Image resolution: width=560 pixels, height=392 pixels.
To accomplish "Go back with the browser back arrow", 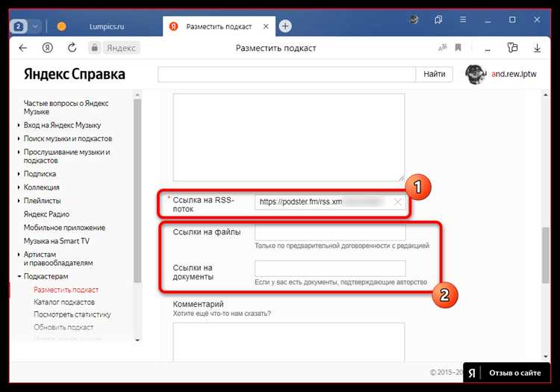I will (x=23, y=48).
